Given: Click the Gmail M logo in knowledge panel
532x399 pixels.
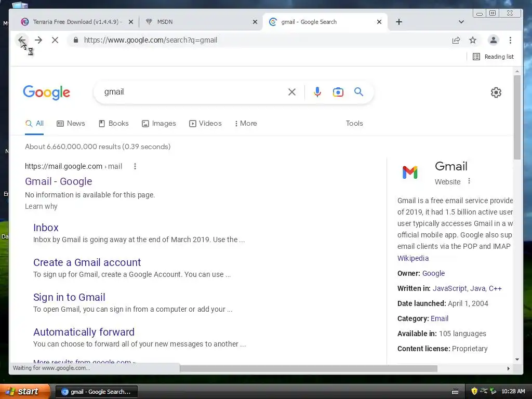Looking at the screenshot, I should click(x=410, y=172).
